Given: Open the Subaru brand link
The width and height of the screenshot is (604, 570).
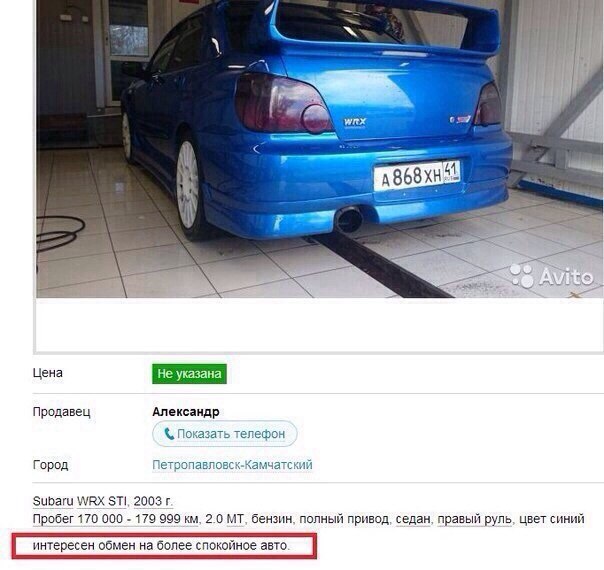Looking at the screenshot, I should click(53, 501).
